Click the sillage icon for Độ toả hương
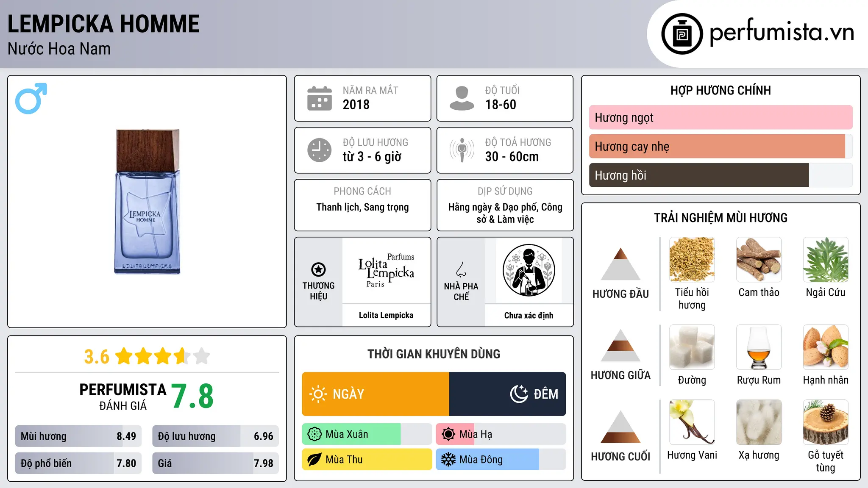Viewport: 868px width, 488px height. click(462, 150)
